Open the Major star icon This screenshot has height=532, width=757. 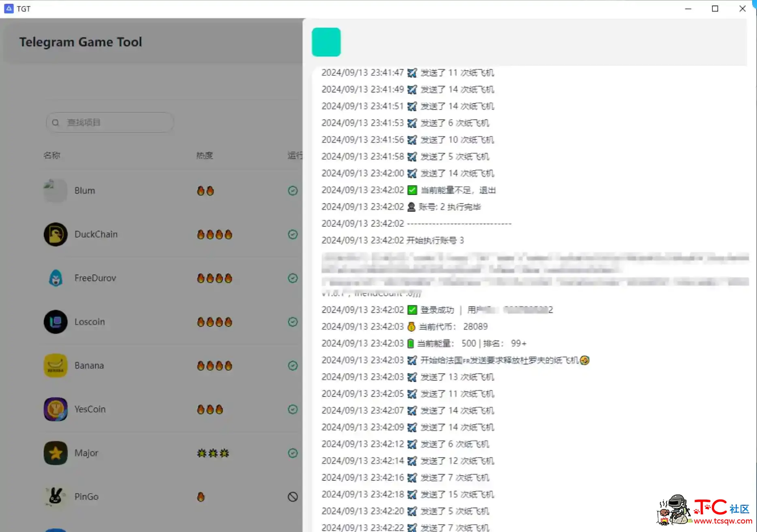tap(56, 453)
